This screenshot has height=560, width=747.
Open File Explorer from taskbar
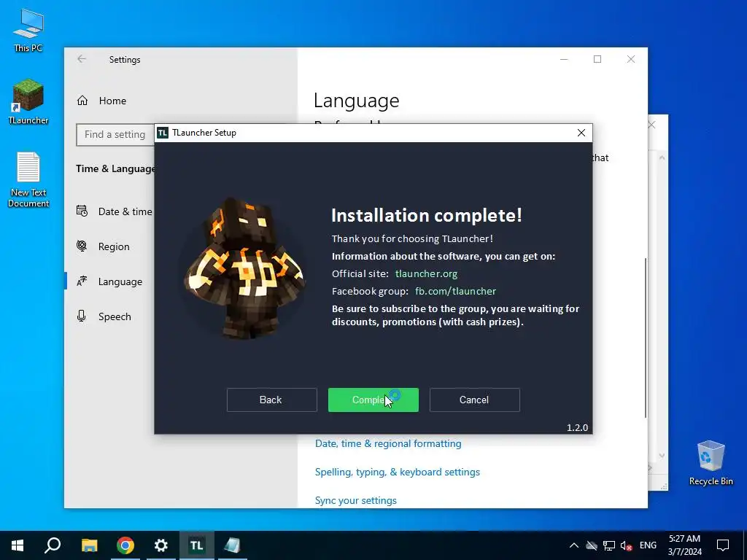(x=89, y=545)
